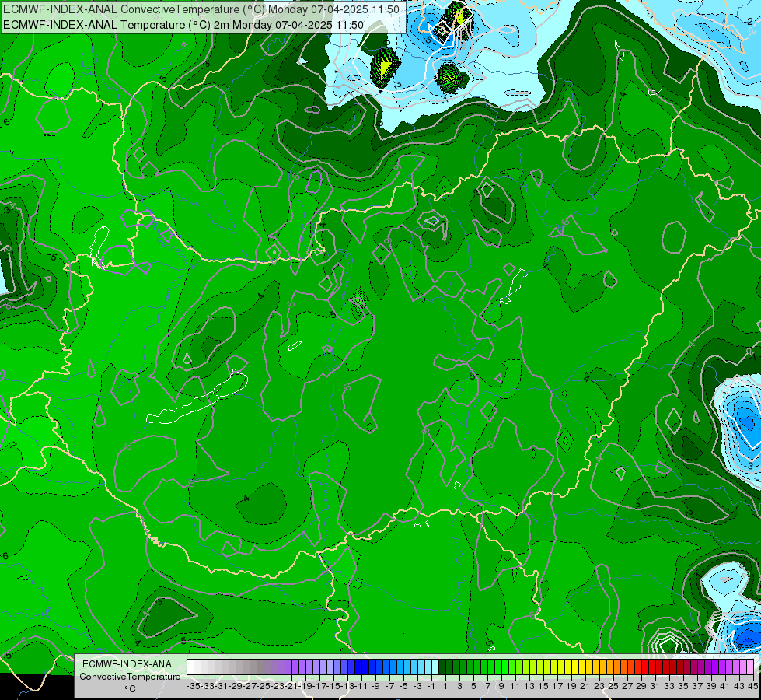The height and width of the screenshot is (700, 761).
Task: Pick the white swatch at legend scale start
Action: point(190,667)
